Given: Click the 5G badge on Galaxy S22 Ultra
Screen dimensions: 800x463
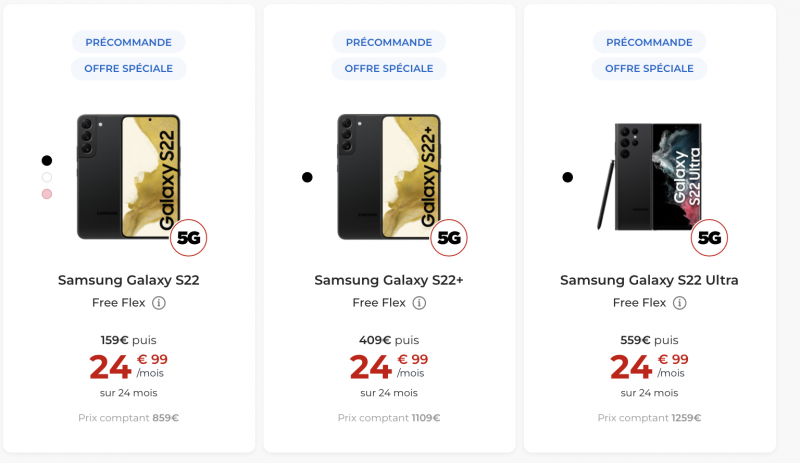Looking at the screenshot, I should pos(709,238).
